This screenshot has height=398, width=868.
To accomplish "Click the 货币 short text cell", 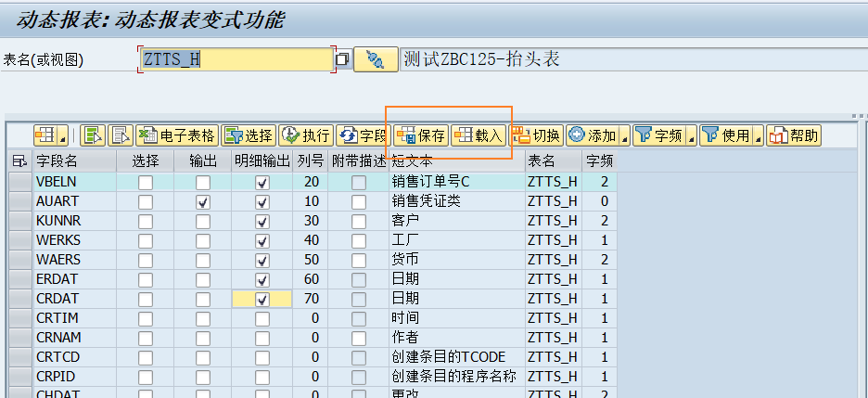I will tap(457, 260).
